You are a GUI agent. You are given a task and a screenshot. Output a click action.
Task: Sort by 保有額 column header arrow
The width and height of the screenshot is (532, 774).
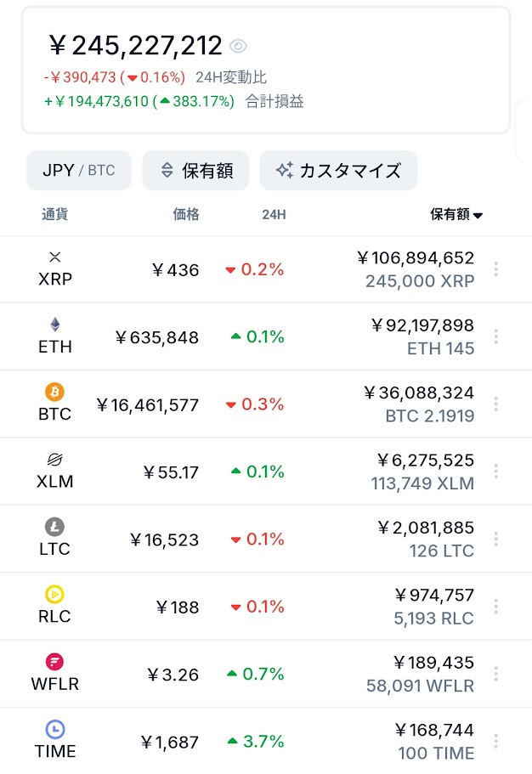click(x=477, y=215)
